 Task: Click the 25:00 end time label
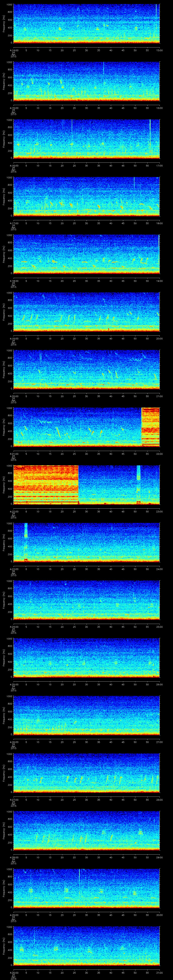coord(159,627)
